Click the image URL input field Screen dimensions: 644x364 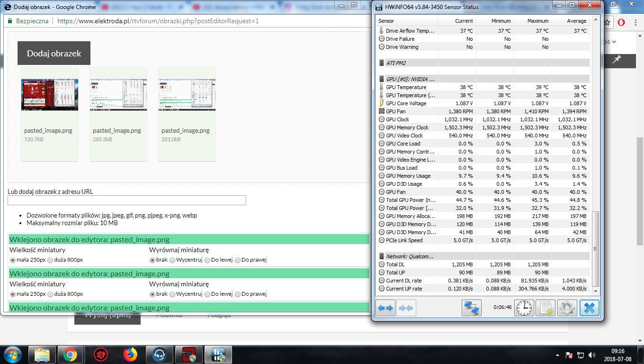127,200
